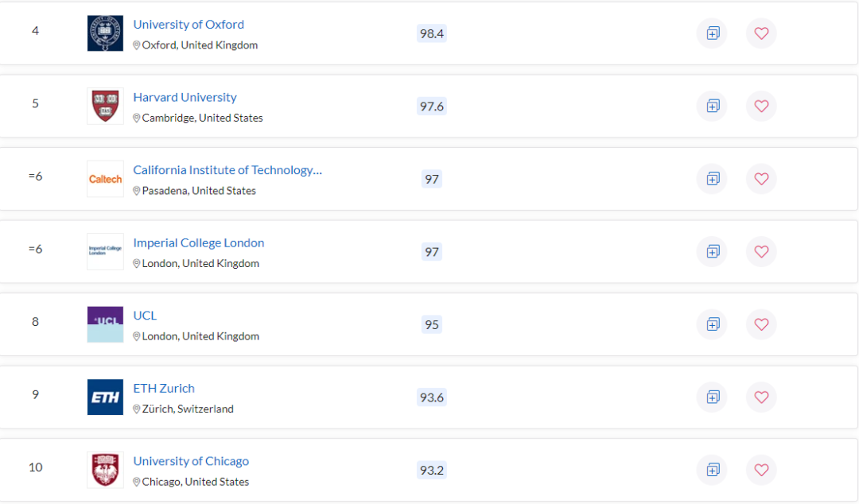
Task: Click heart icon for University of Chicago
Action: click(x=761, y=470)
